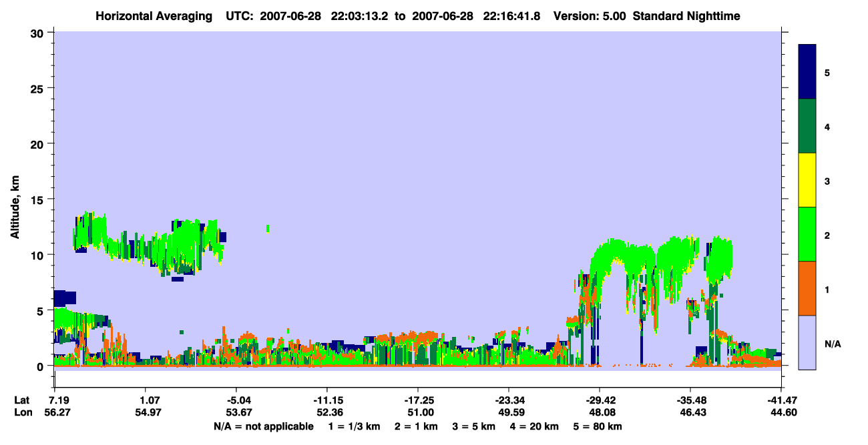Click the y-axis tick label 25
868x445 pixels.
tap(38, 88)
